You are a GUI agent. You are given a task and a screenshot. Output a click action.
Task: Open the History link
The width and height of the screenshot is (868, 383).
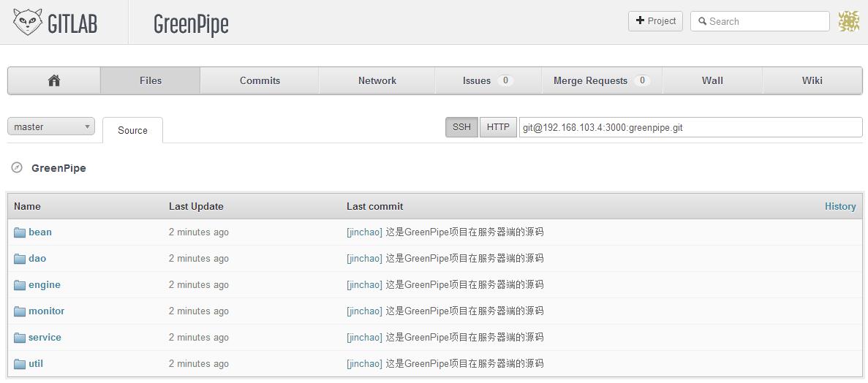click(x=839, y=206)
